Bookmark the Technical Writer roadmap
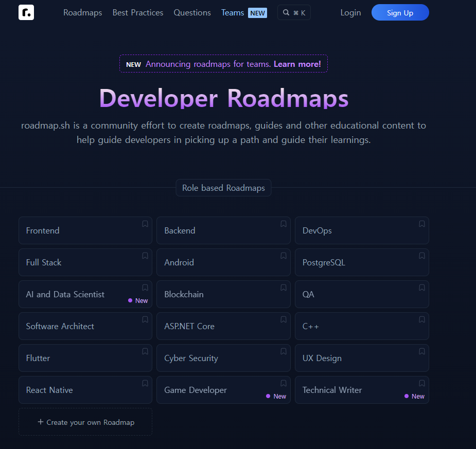The height and width of the screenshot is (449, 476). [x=422, y=383]
